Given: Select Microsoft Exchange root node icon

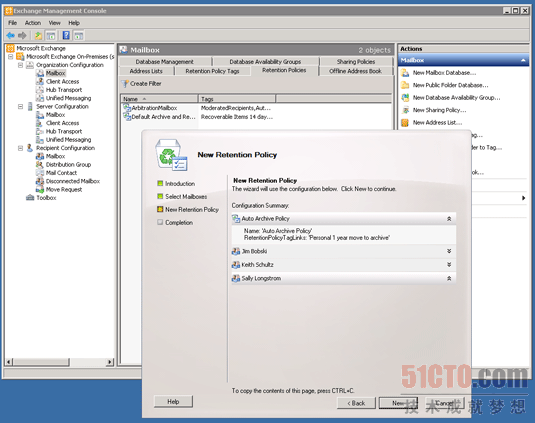Looking at the screenshot, I should (x=11, y=48).
